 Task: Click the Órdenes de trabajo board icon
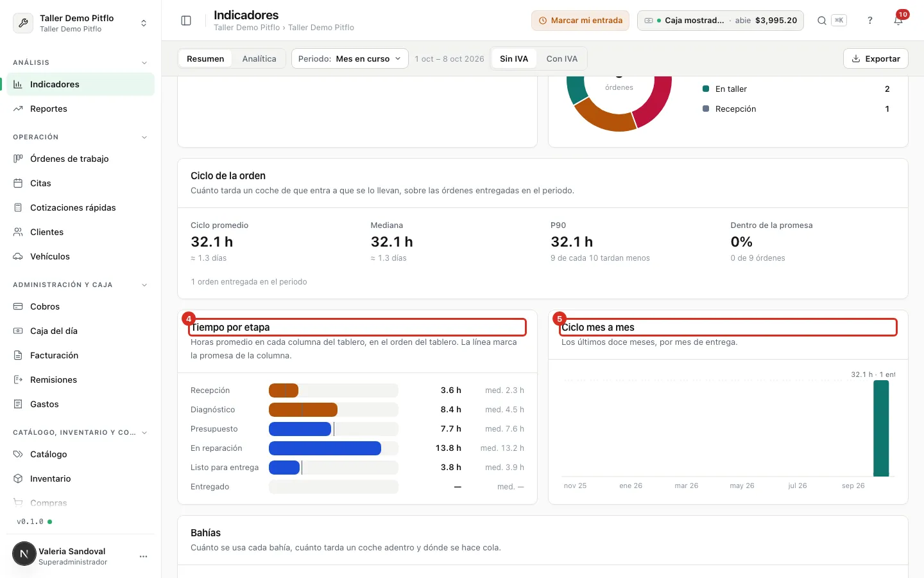point(18,159)
